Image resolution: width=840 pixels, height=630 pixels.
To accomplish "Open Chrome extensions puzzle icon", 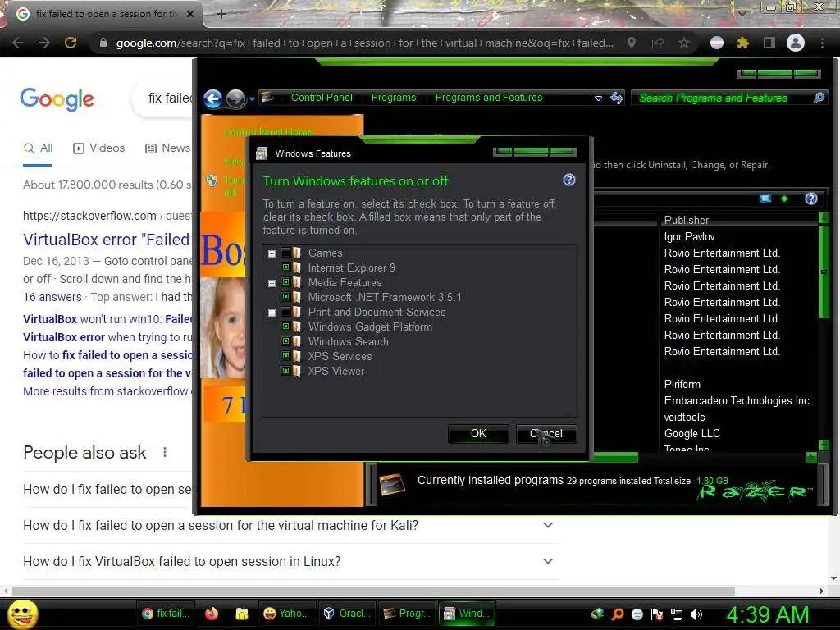I will pos(742,43).
